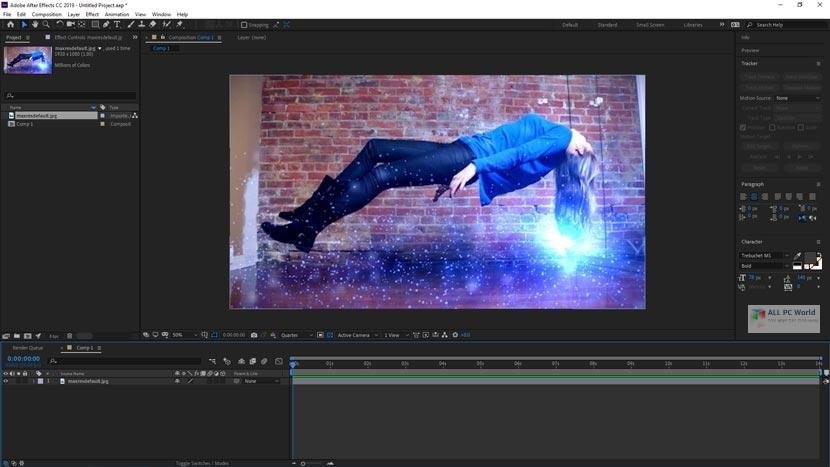Select the Zoom magnifier tool
Screen dimensions: 830x467
pyautogui.click(x=46, y=24)
